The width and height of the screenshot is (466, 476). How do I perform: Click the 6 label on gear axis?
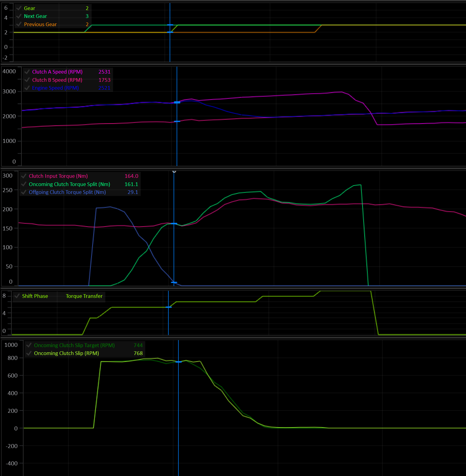point(6,8)
